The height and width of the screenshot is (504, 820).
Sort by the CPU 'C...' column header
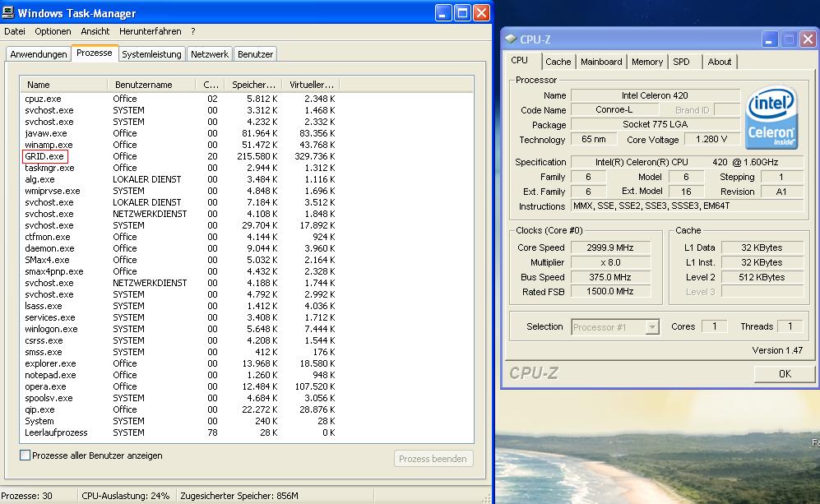[x=211, y=85]
